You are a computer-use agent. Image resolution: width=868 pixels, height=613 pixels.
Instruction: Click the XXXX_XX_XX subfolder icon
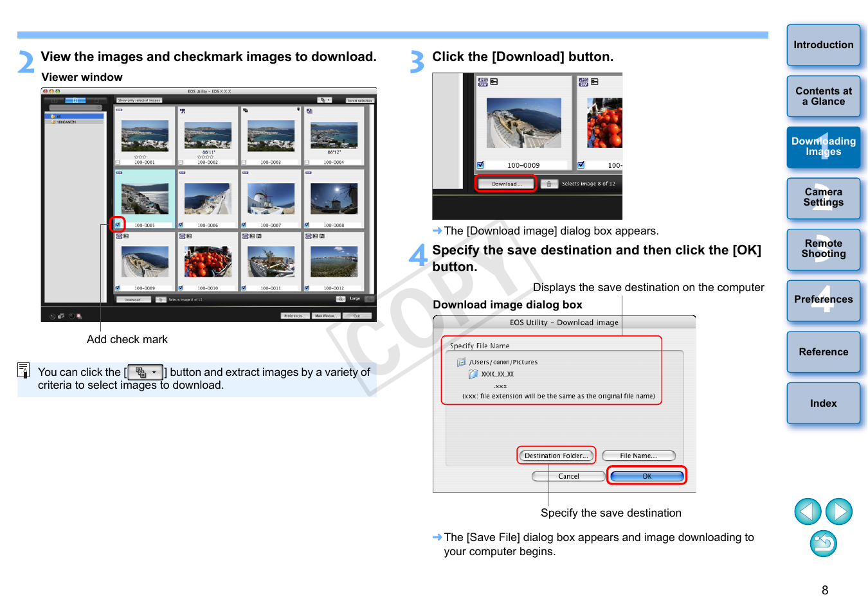point(473,374)
